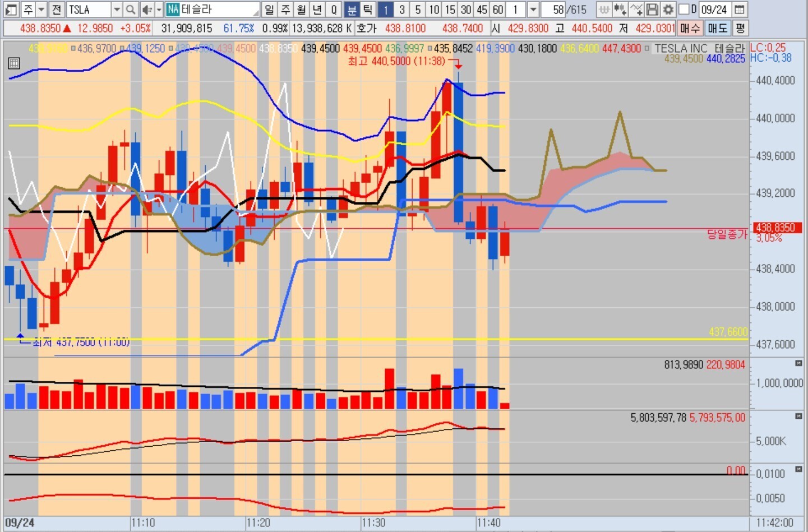Click the NA market badge icon

[x=172, y=10]
